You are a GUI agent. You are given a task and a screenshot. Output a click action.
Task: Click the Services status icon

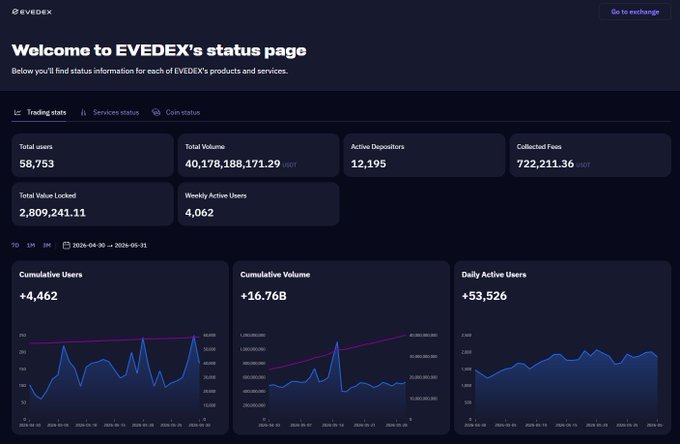(x=83, y=112)
